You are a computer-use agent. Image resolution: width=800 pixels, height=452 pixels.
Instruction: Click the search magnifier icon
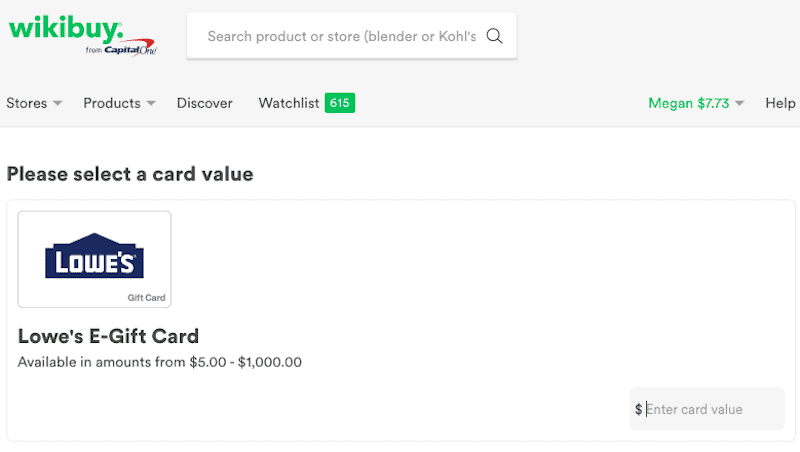pyautogui.click(x=494, y=37)
